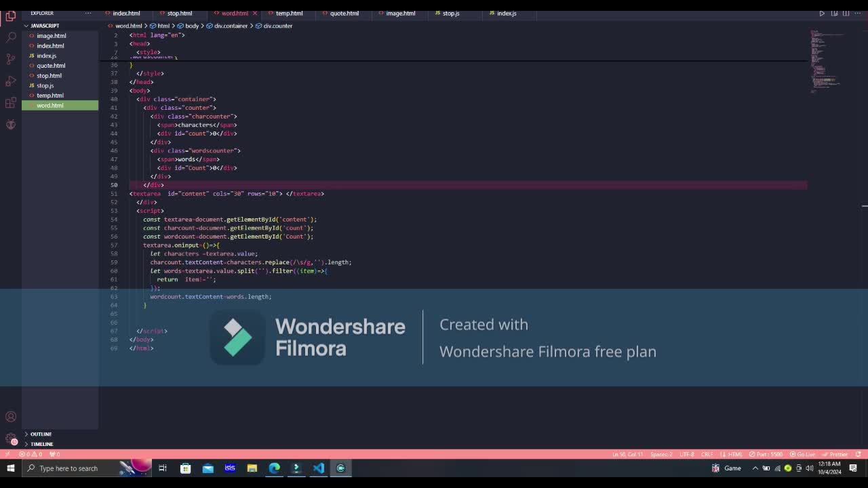The width and height of the screenshot is (868, 488).
Task: Open the Search view in activity bar
Action: 11,37
